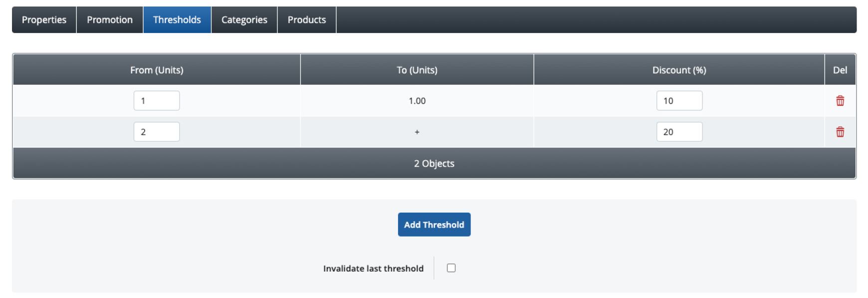Delete the threshold row starting at 1 unit
Image resolution: width=868 pixels, height=298 pixels.
pos(840,101)
